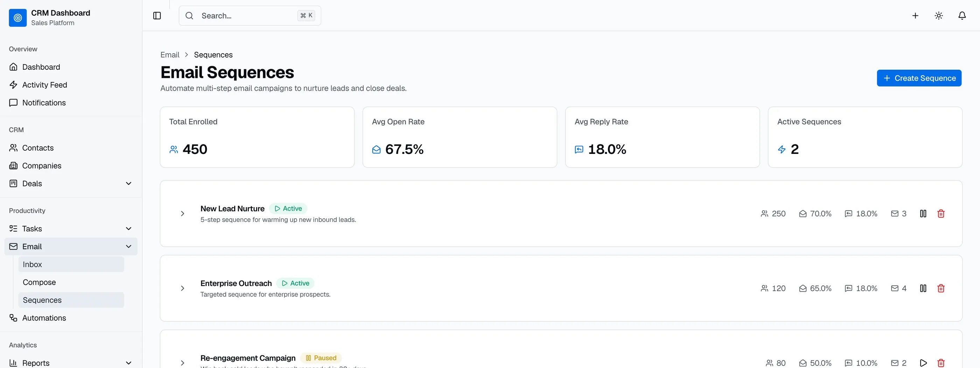The height and width of the screenshot is (368, 980).
Task: Open Contacts page
Action: click(x=71, y=148)
